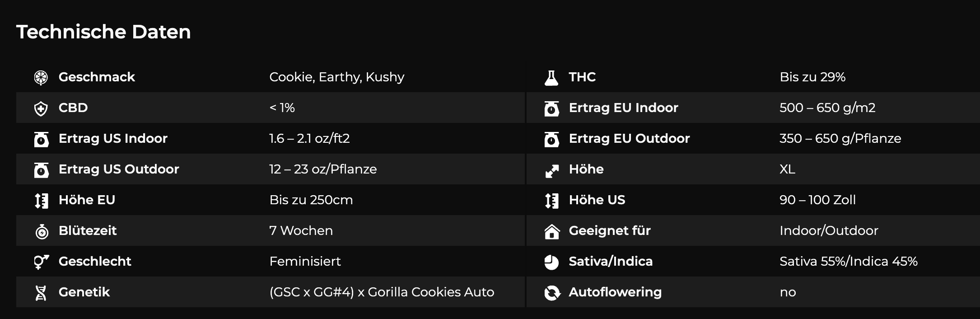Click the pie chart icon beside Sativa/Indica
This screenshot has height=319, width=980.
coord(551,262)
